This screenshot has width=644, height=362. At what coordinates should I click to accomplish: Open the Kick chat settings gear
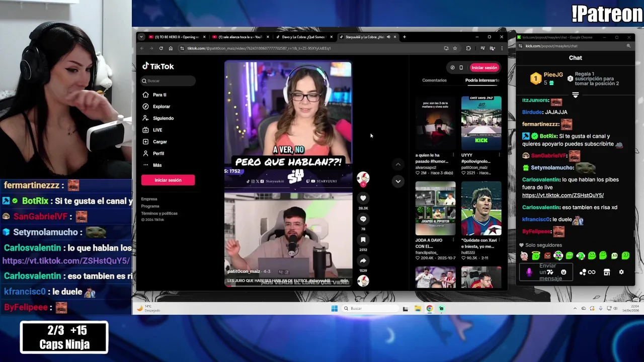click(x=621, y=272)
